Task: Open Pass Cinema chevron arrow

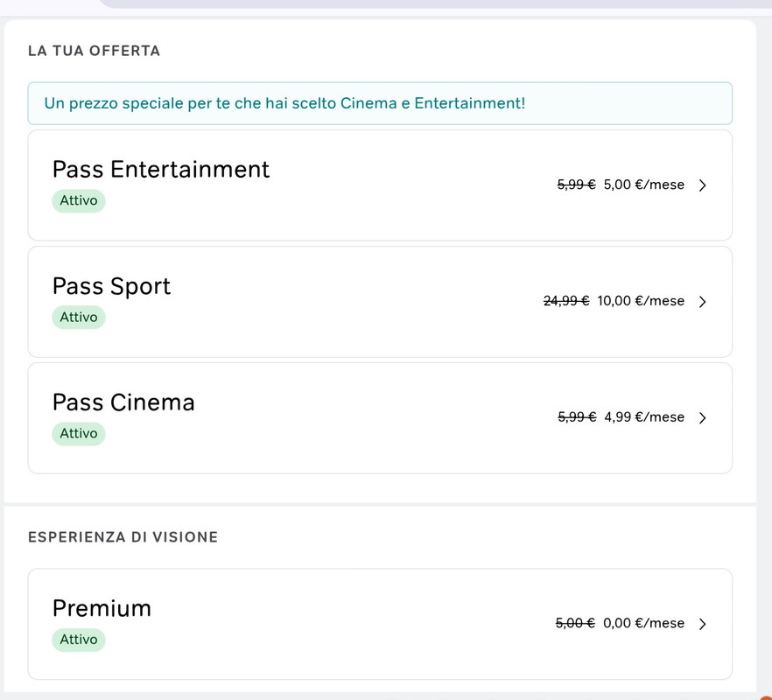Action: [703, 418]
